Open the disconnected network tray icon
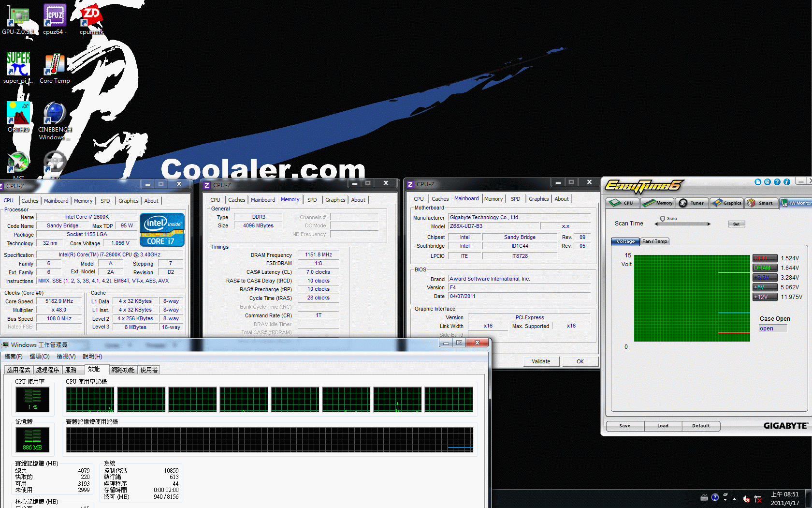 click(x=758, y=499)
